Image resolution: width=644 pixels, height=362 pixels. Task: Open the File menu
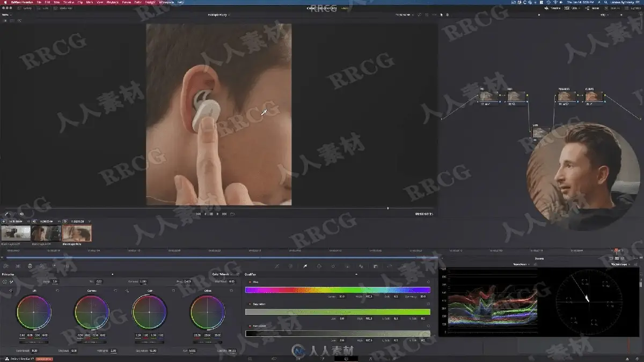39,2
